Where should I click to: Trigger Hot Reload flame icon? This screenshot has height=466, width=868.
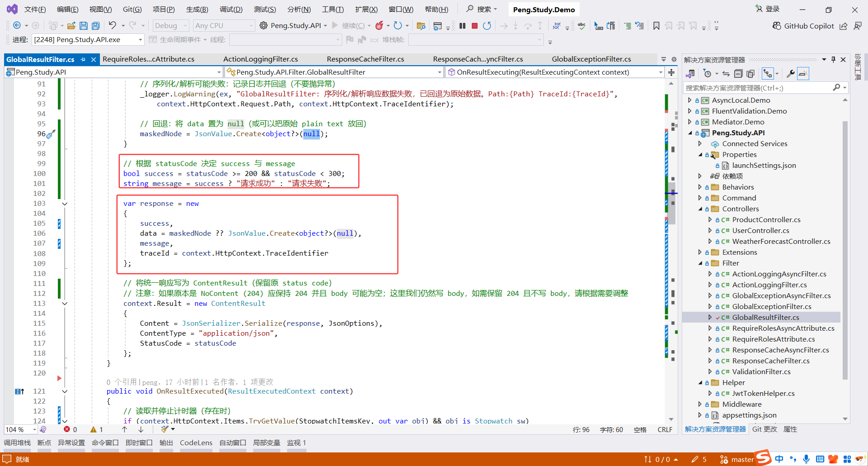380,26
